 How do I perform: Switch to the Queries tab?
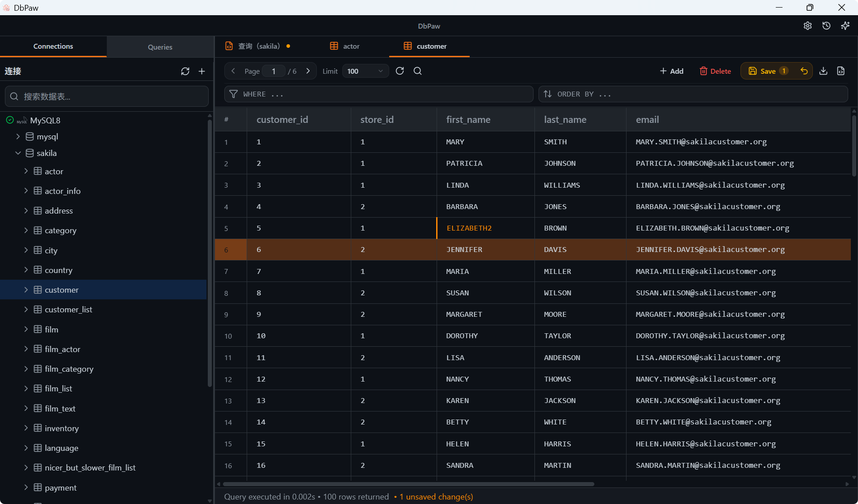160,47
